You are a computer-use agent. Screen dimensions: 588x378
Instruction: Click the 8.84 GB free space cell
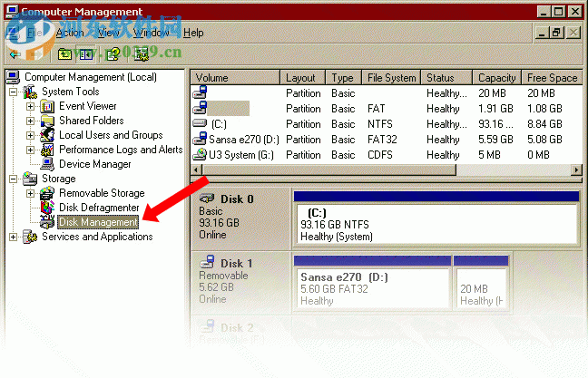point(544,124)
